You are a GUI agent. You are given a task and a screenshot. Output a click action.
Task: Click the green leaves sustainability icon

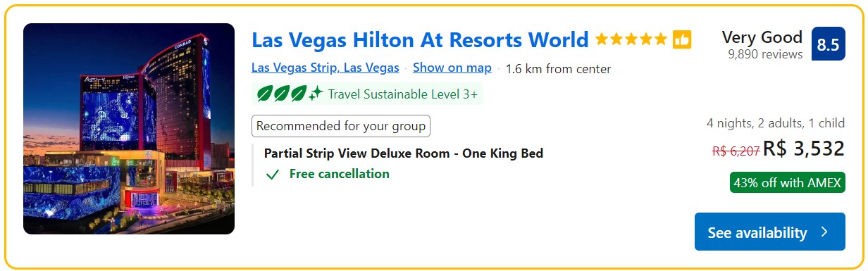click(x=281, y=94)
